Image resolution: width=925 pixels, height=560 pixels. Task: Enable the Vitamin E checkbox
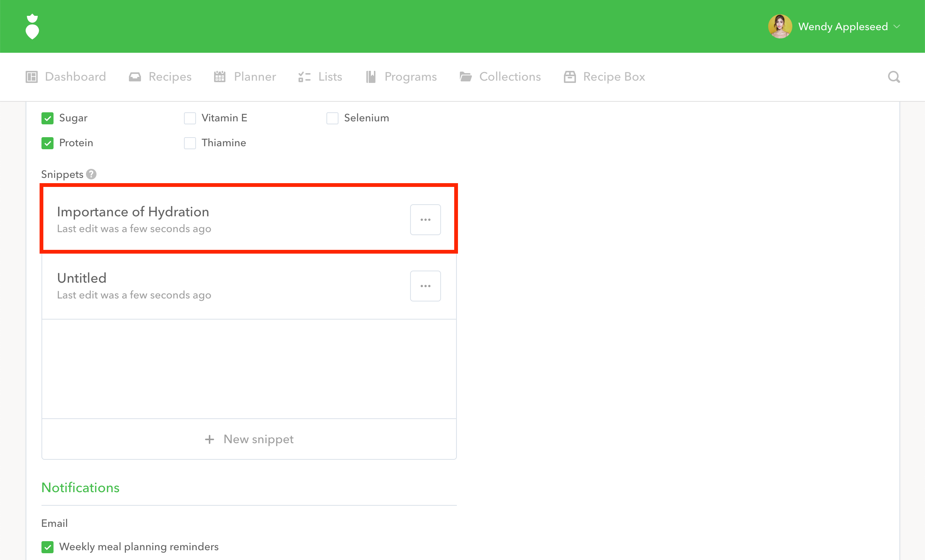(x=190, y=118)
